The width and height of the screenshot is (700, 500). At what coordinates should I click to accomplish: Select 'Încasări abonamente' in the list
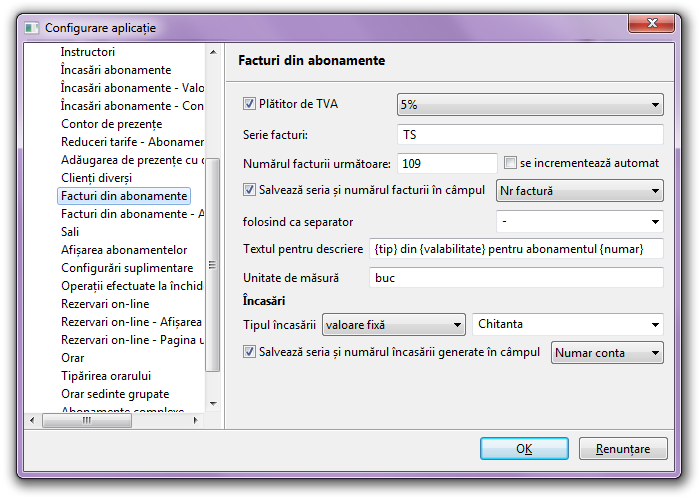116,70
